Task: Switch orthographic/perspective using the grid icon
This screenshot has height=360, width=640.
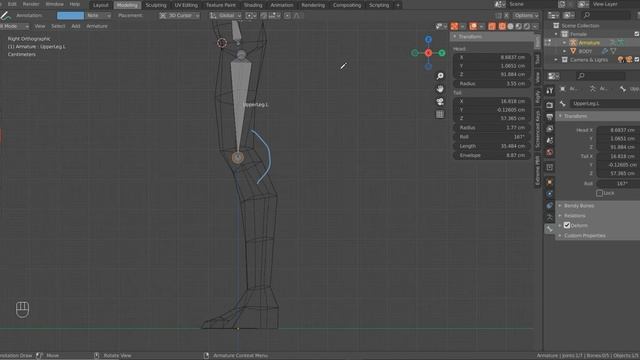Action: (x=440, y=114)
